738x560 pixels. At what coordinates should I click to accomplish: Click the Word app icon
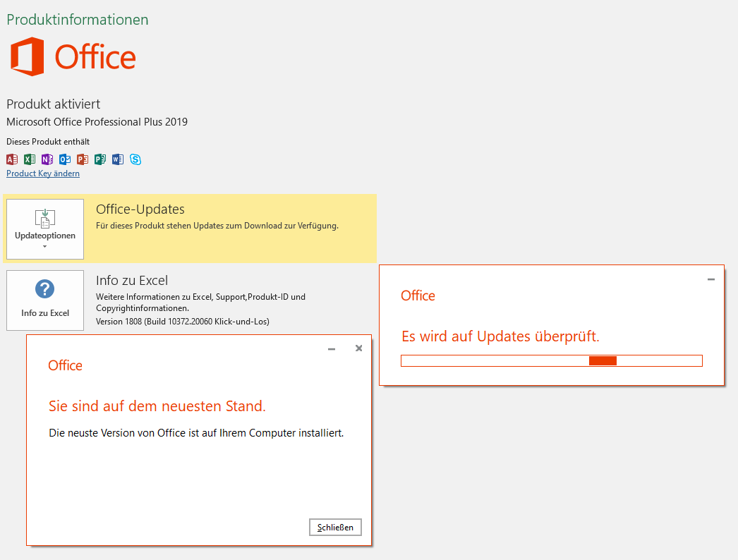point(118,159)
